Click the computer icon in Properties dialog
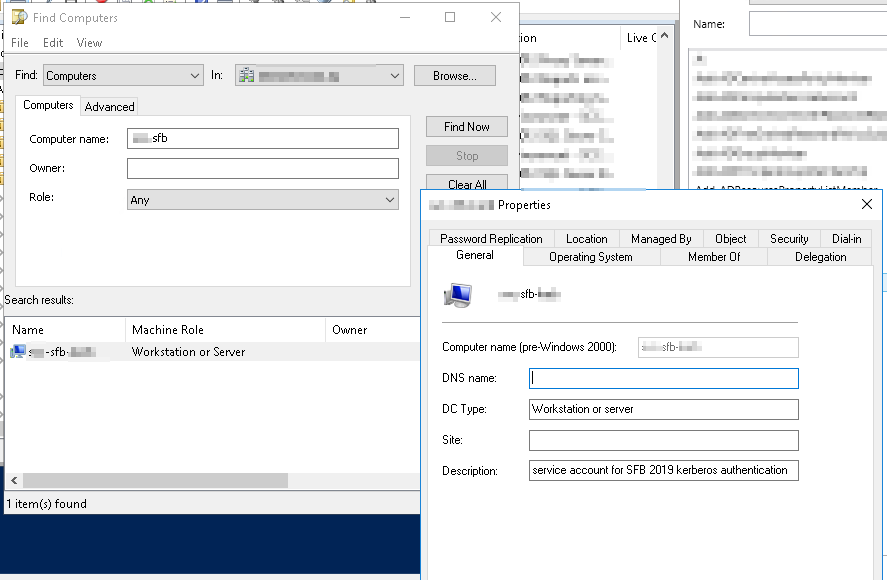The image size is (887, 580). click(458, 295)
